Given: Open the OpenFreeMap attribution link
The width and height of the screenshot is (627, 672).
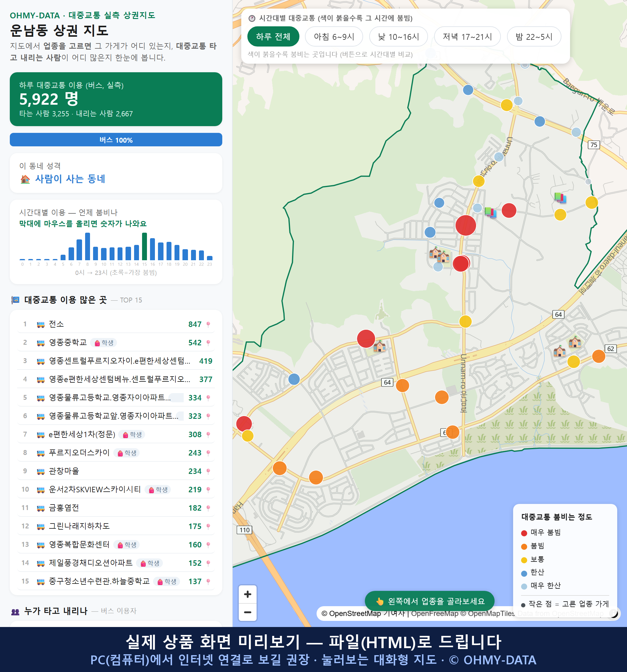Looking at the screenshot, I should pyautogui.click(x=434, y=614).
